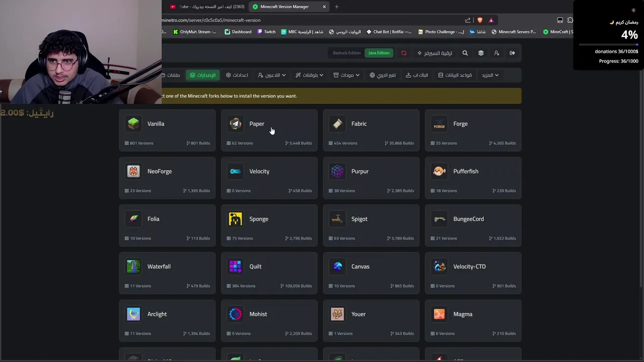Screen dimensions: 644x362
Task: Click the Folia leaf icon
Action: point(133,219)
